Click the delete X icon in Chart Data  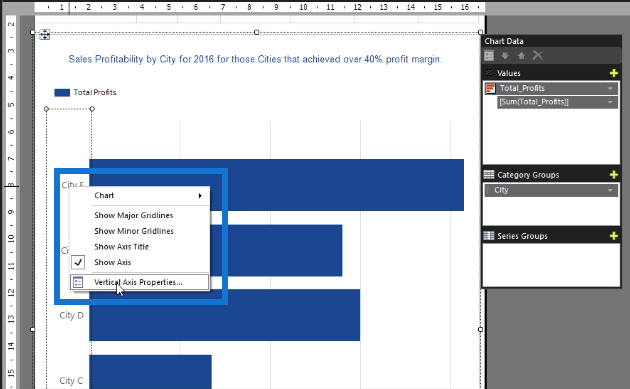pyautogui.click(x=538, y=56)
